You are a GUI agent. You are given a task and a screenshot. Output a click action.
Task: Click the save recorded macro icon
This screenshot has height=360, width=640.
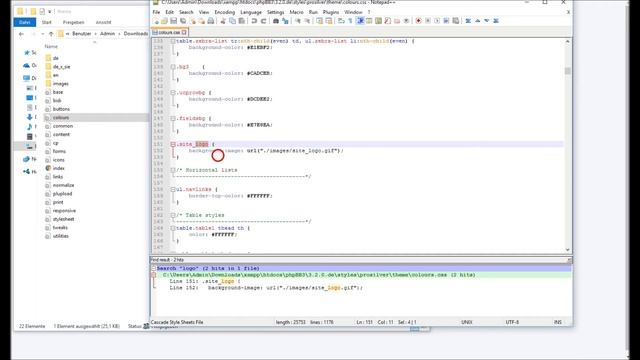coord(456,21)
